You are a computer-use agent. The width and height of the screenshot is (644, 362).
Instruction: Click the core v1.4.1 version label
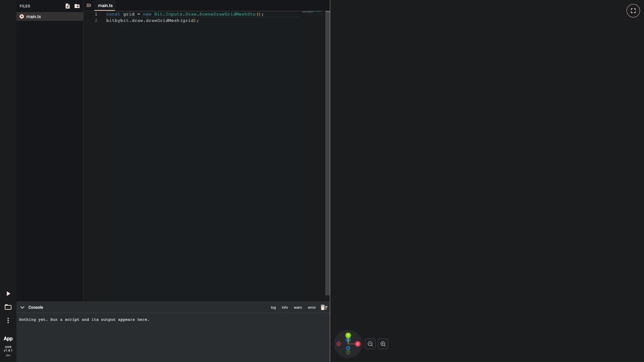pos(8,349)
